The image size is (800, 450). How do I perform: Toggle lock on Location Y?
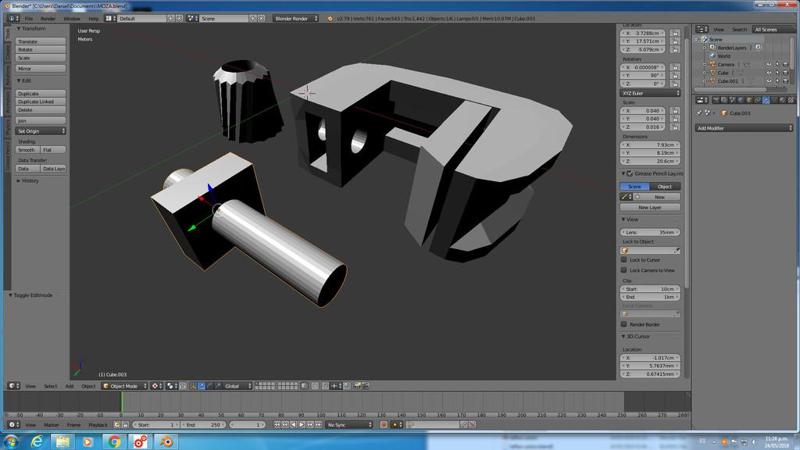point(675,41)
